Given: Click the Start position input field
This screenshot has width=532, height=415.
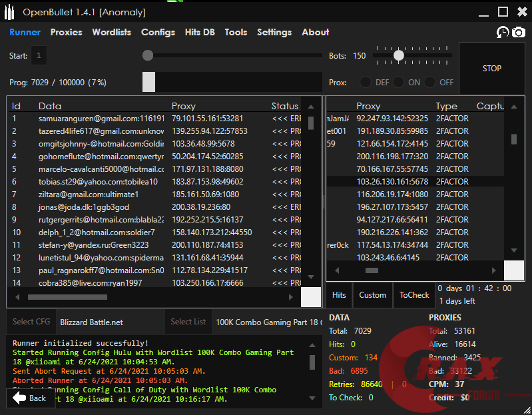Looking at the screenshot, I should coord(39,56).
